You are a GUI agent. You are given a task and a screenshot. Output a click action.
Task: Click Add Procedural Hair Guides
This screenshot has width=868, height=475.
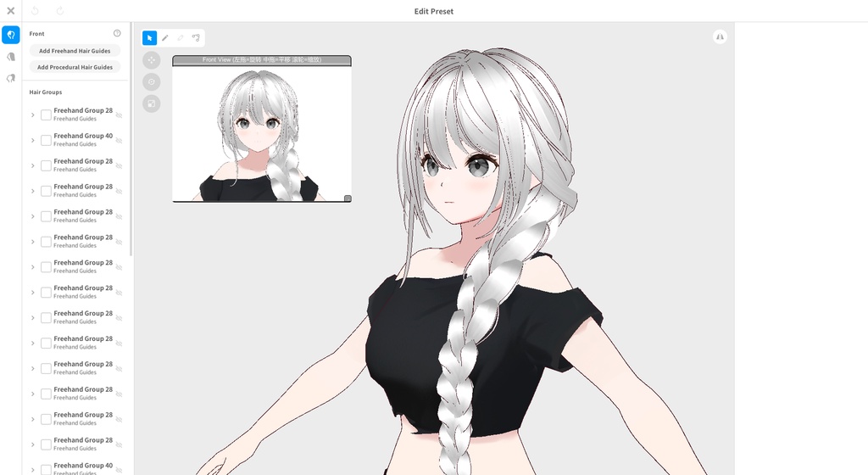pyautogui.click(x=75, y=67)
